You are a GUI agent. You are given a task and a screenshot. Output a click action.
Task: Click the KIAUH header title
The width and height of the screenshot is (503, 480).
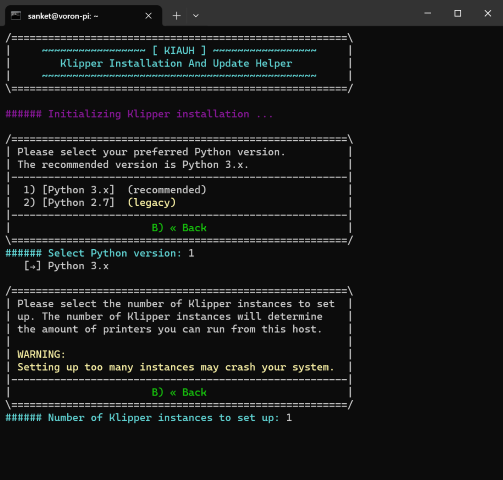click(x=179, y=51)
